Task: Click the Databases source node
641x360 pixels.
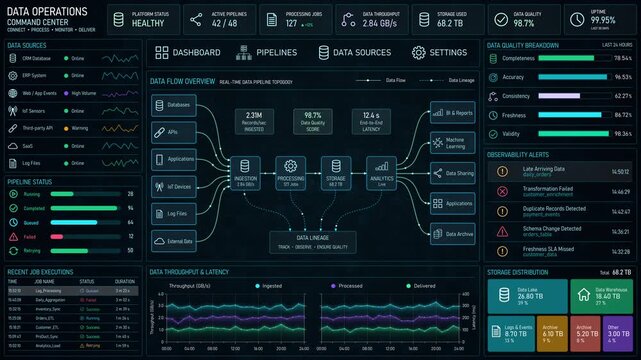Action: pyautogui.click(x=174, y=105)
